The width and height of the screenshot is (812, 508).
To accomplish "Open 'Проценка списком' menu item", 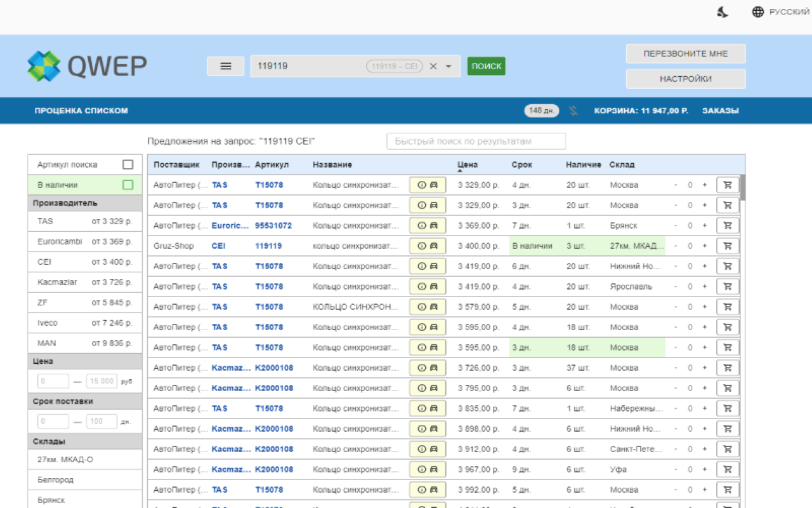I will click(x=81, y=110).
